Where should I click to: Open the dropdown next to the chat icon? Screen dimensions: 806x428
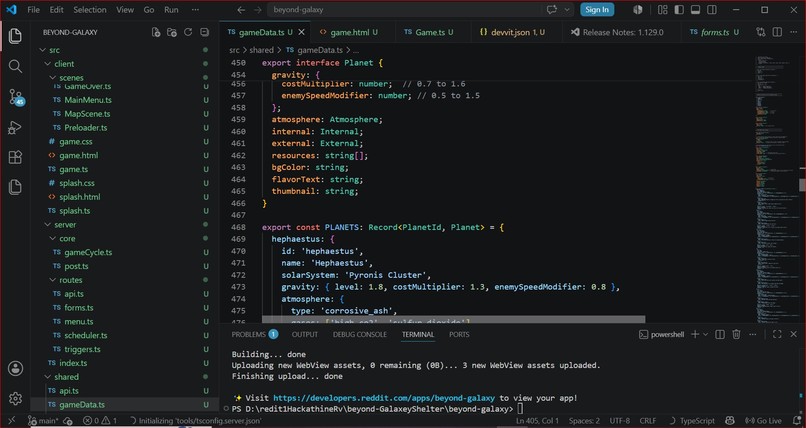coord(567,10)
